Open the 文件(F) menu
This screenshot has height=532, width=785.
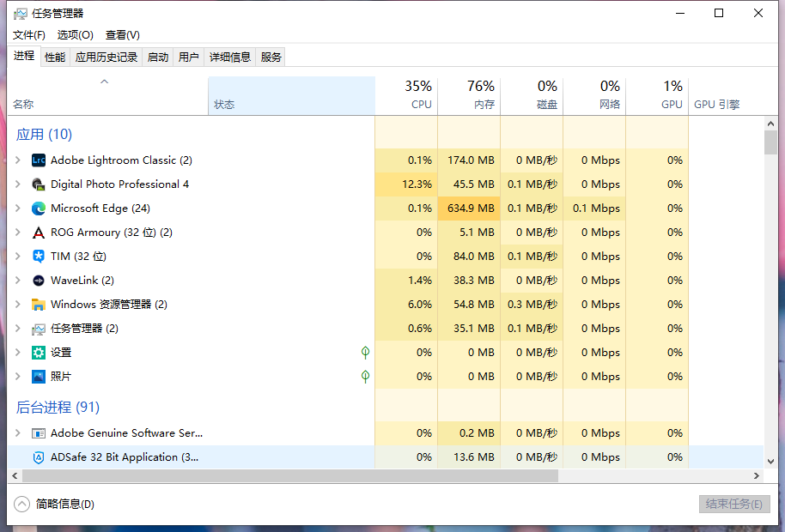[x=29, y=35]
